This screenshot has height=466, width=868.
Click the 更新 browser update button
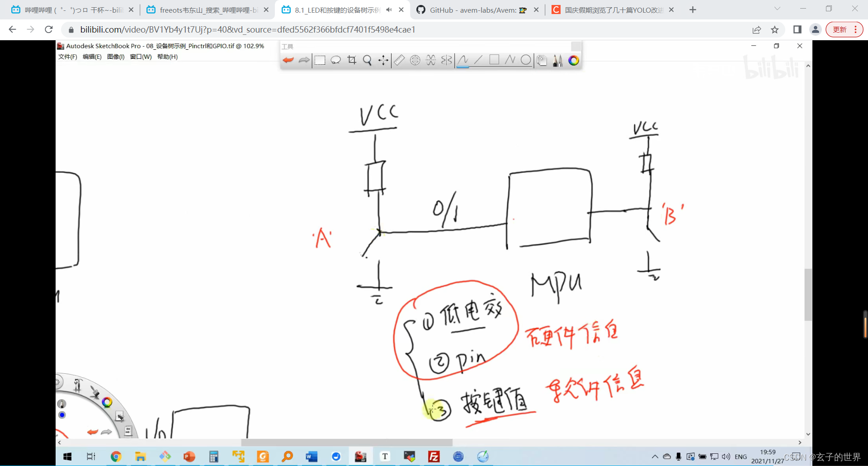click(x=844, y=29)
